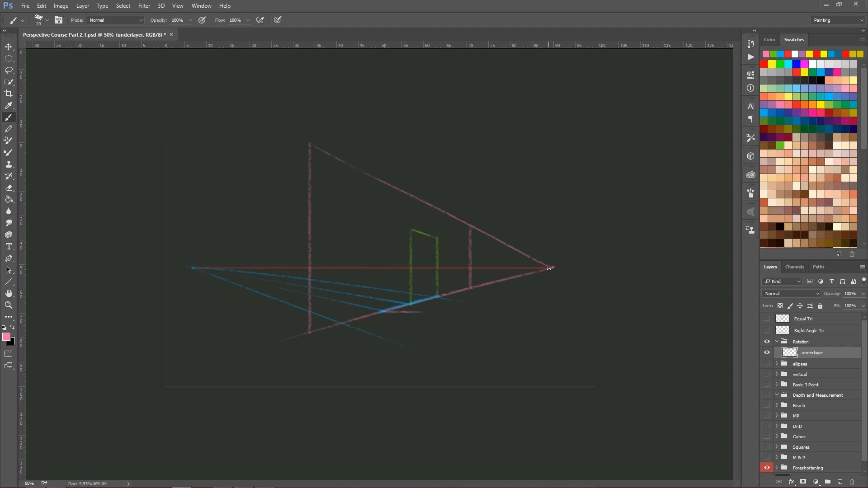The height and width of the screenshot is (488, 868).
Task: Open the Select menu
Action: (123, 5)
